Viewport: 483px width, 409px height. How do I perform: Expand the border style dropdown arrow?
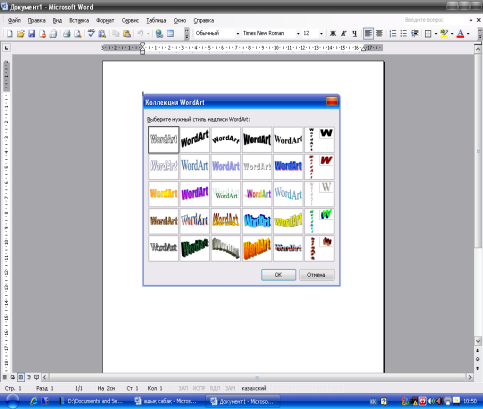436,34
